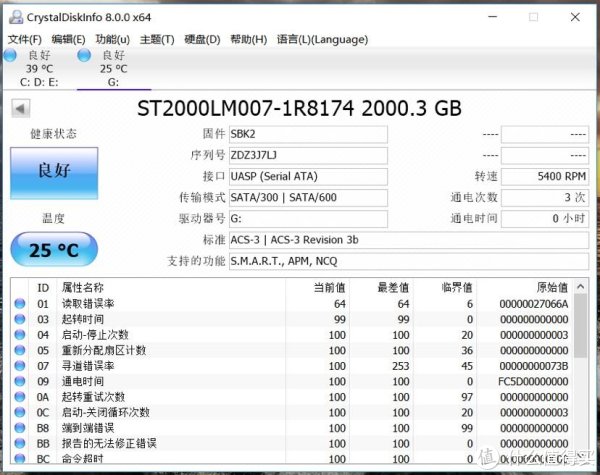Click the serial number field ZDZ3J7LJ
Image resolution: width=600 pixels, height=475 pixels.
[x=308, y=155]
